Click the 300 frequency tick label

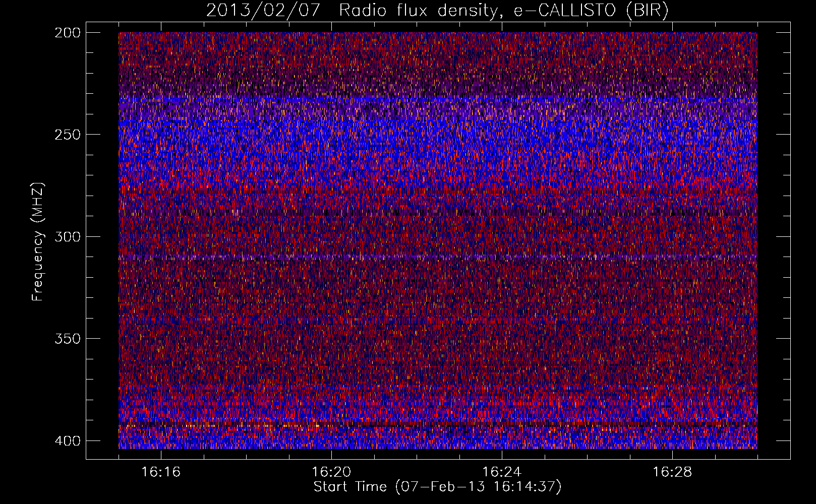pyautogui.click(x=67, y=237)
